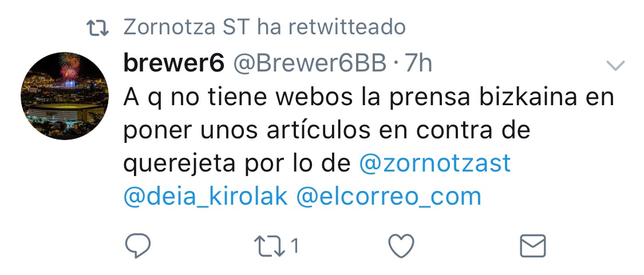This screenshot has height=275, width=644.
Task: Click the reply speech bubble icon
Action: click(137, 245)
